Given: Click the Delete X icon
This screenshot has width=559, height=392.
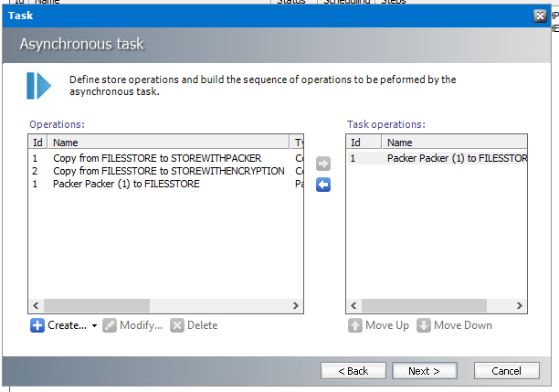Looking at the screenshot, I should click(x=177, y=325).
